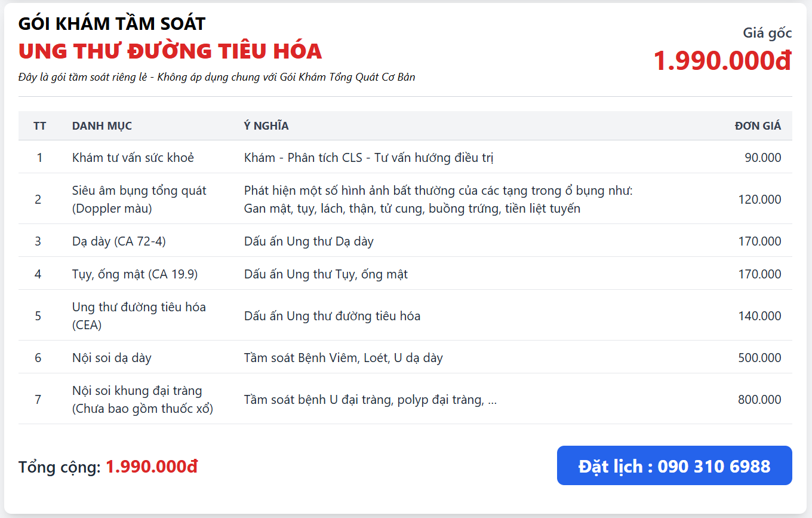The height and width of the screenshot is (518, 812).
Task: Click the 'UNG THƯ ĐƯỜNG TIÊU HÓA' red heading
Action: pos(170,51)
